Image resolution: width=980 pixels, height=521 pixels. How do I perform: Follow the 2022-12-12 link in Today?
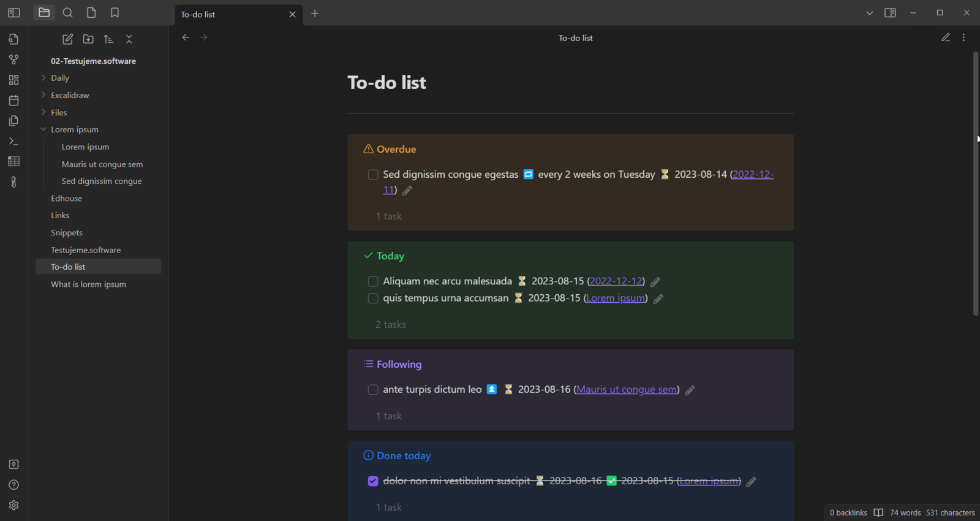click(x=616, y=281)
